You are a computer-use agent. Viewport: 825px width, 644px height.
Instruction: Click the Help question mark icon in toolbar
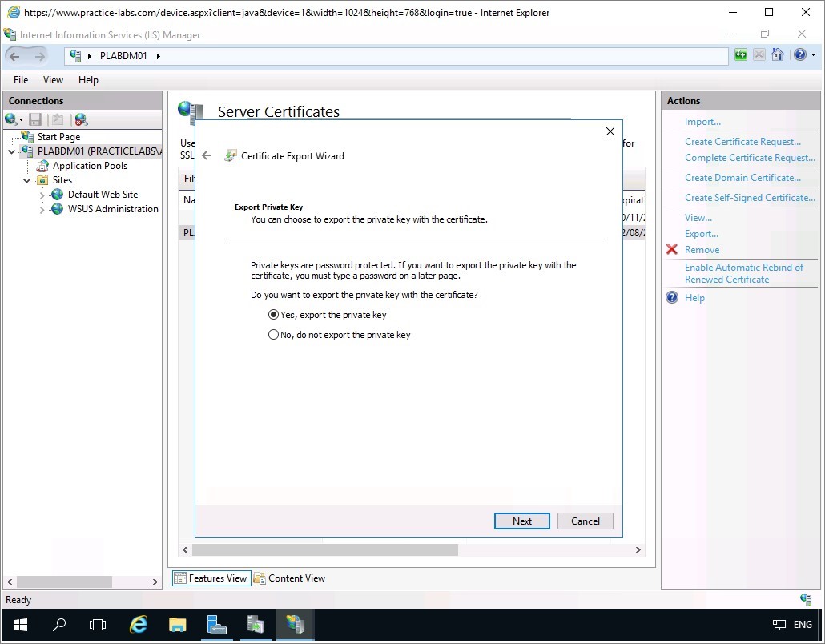click(x=799, y=55)
